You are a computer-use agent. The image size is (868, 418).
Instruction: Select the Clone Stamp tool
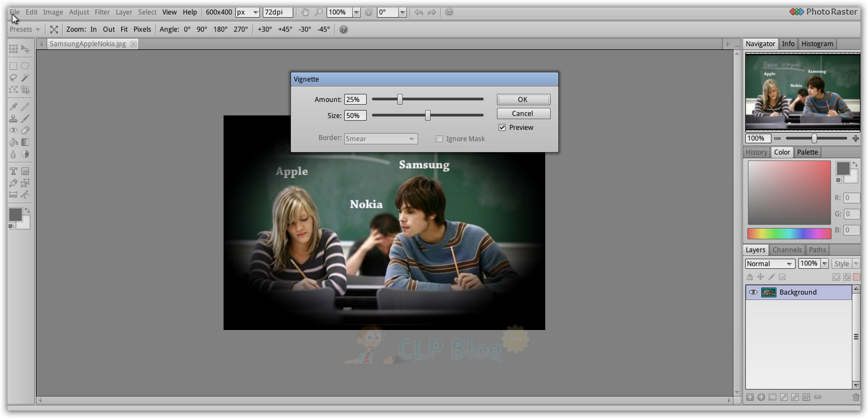coord(14,118)
